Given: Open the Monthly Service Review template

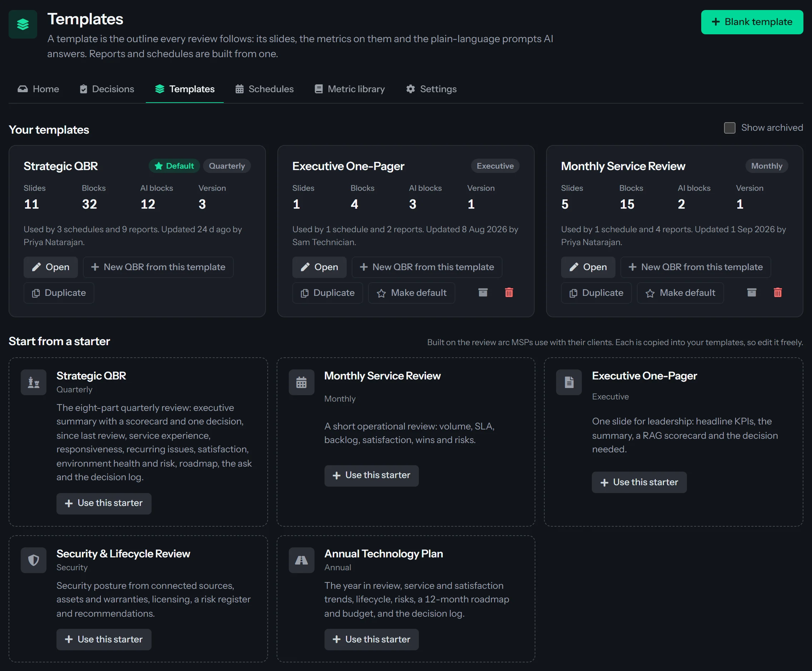Looking at the screenshot, I should pyautogui.click(x=588, y=267).
